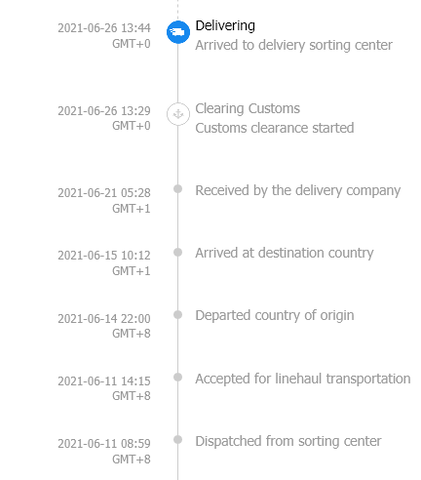Viewport: 421px width, 480px height.
Task: Click the marker for Departed country of origin
Action: pyautogui.click(x=178, y=315)
